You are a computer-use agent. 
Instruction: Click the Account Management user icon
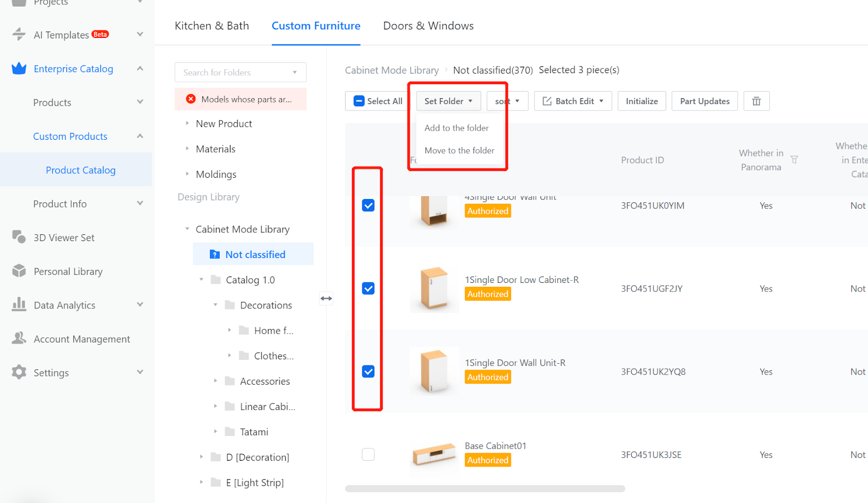19,338
